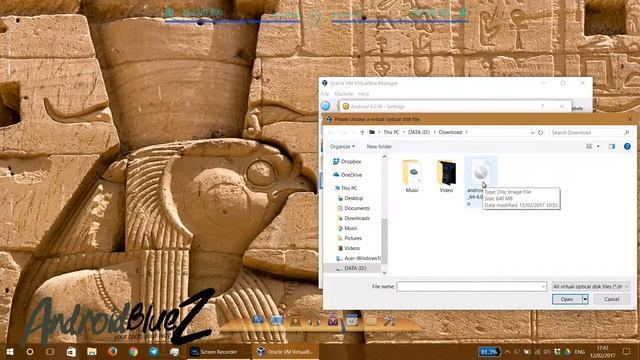Click the search magnifier in Search Download
Image resolution: width=640 pixels, height=360 pixels.
pyautogui.click(x=626, y=132)
